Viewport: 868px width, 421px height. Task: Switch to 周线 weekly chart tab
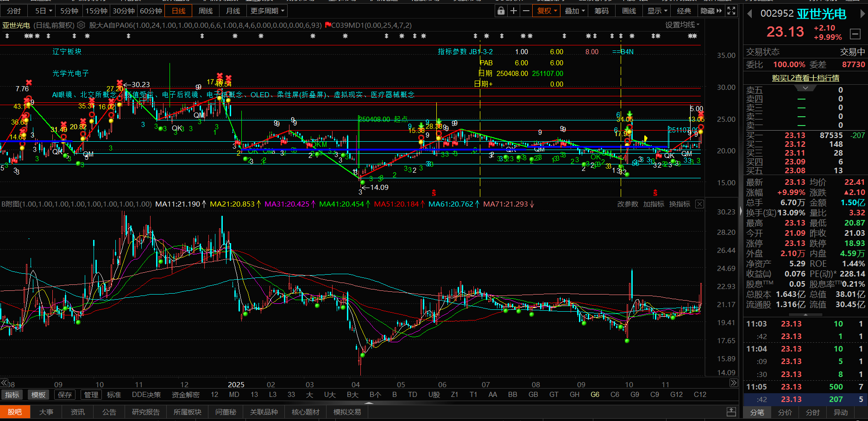click(x=206, y=11)
